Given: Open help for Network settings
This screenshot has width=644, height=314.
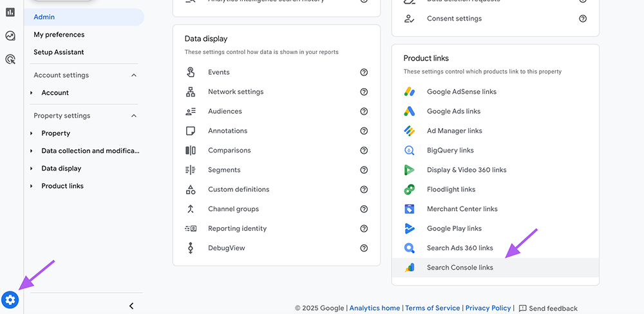Looking at the screenshot, I should 364,92.
